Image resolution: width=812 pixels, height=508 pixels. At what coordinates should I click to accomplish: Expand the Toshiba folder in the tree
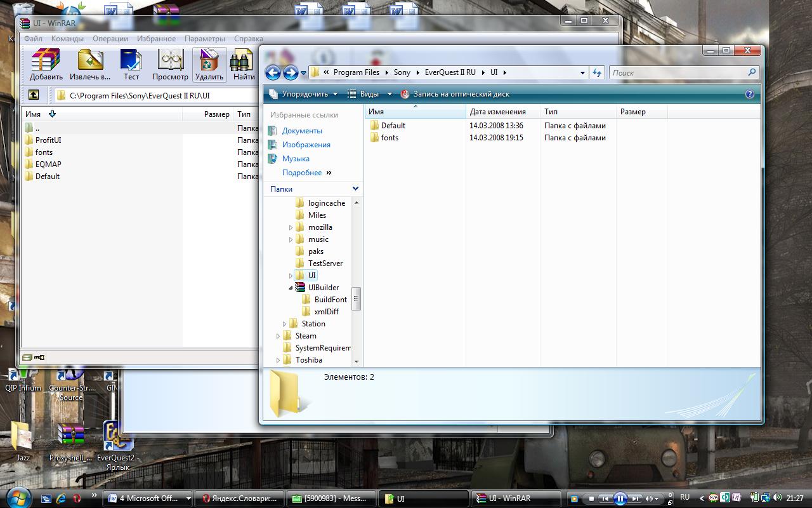278,360
